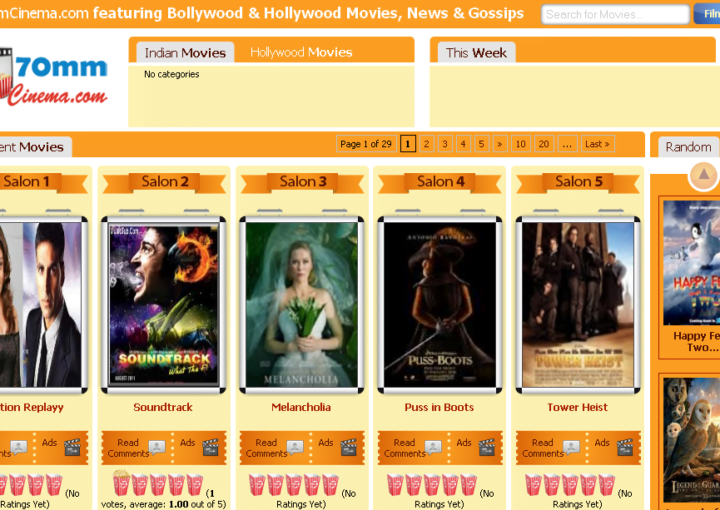Open the Soundtrack poster thumbnail
The image size is (720, 510).
click(x=163, y=304)
